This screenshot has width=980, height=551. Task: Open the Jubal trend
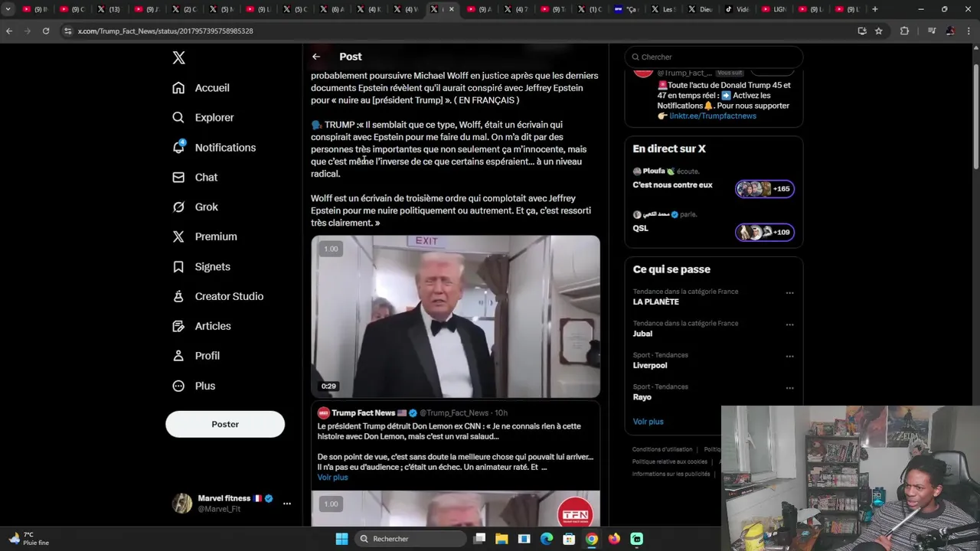click(642, 334)
